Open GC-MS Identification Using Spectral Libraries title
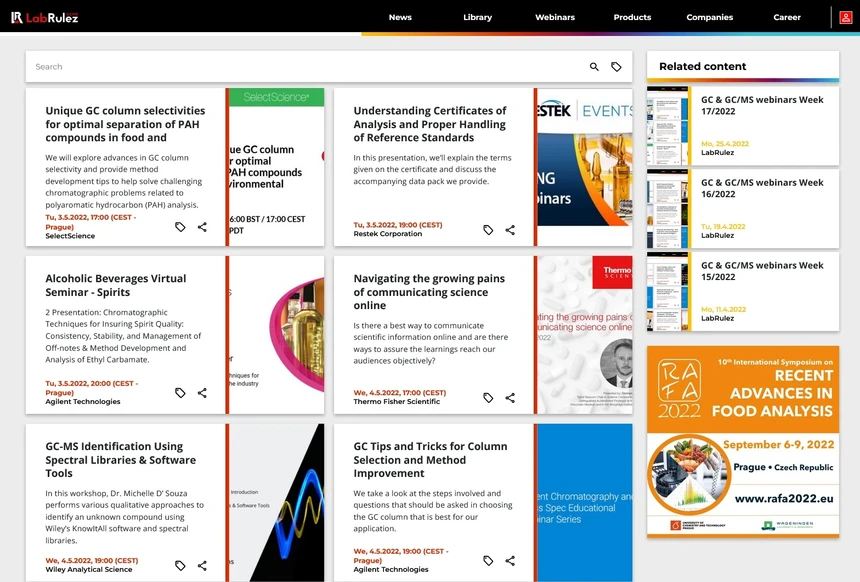This screenshot has height=582, width=860. pos(121,460)
